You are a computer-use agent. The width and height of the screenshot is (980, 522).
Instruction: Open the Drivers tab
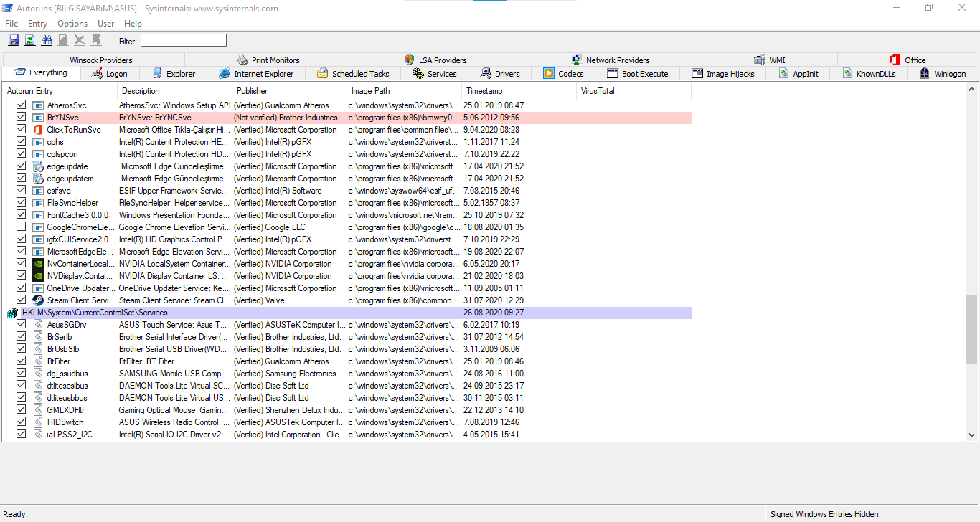[x=500, y=73]
